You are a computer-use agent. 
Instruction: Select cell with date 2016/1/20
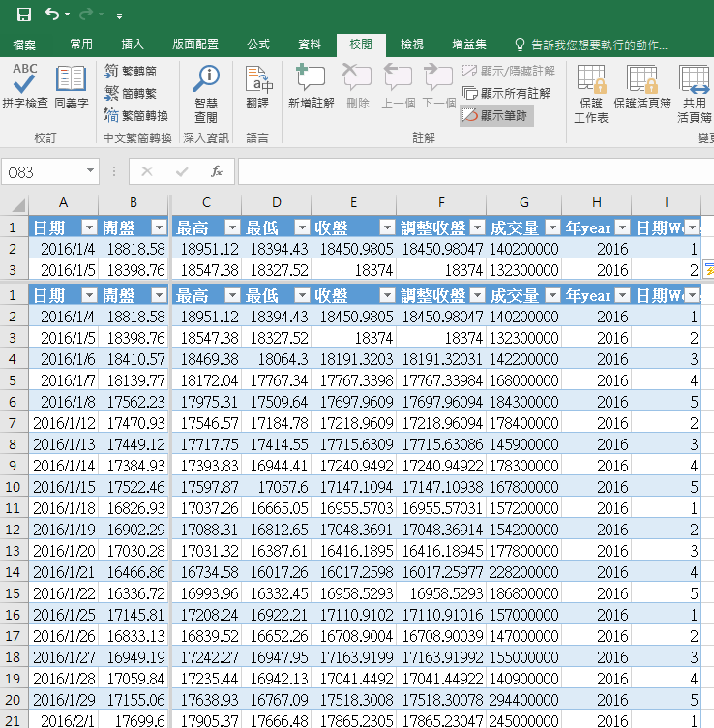pos(64,551)
